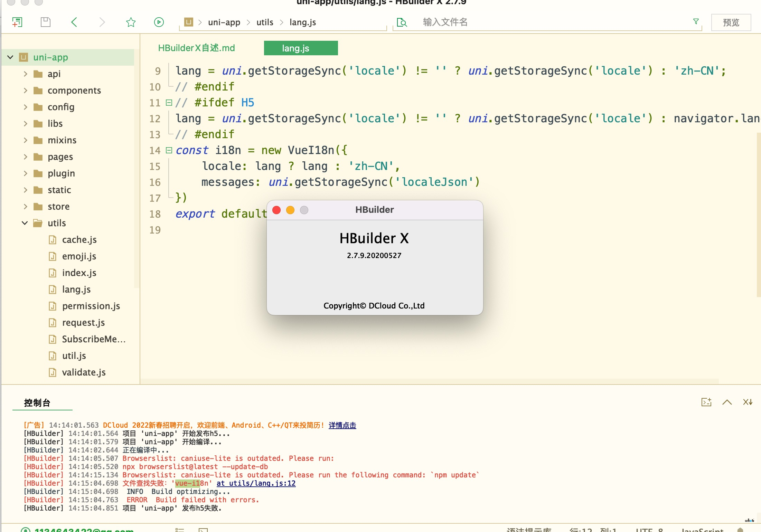Expand the mixins folder

click(x=25, y=140)
